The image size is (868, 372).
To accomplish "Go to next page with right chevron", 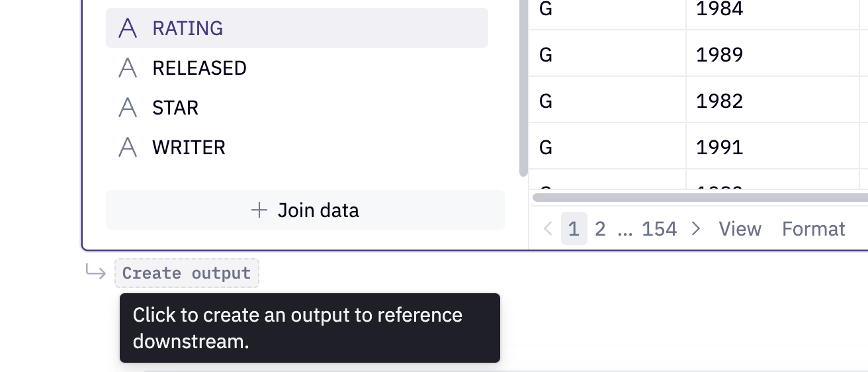I will 696,229.
